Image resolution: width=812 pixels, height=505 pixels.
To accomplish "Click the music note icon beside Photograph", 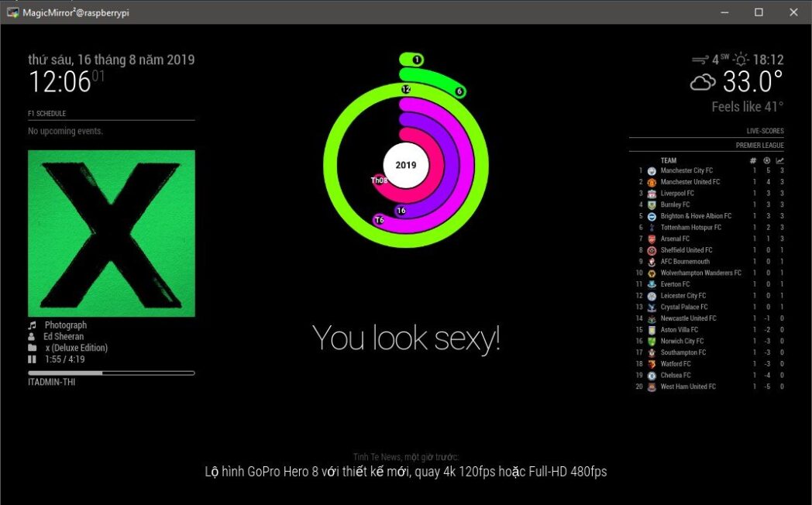I will coord(33,325).
